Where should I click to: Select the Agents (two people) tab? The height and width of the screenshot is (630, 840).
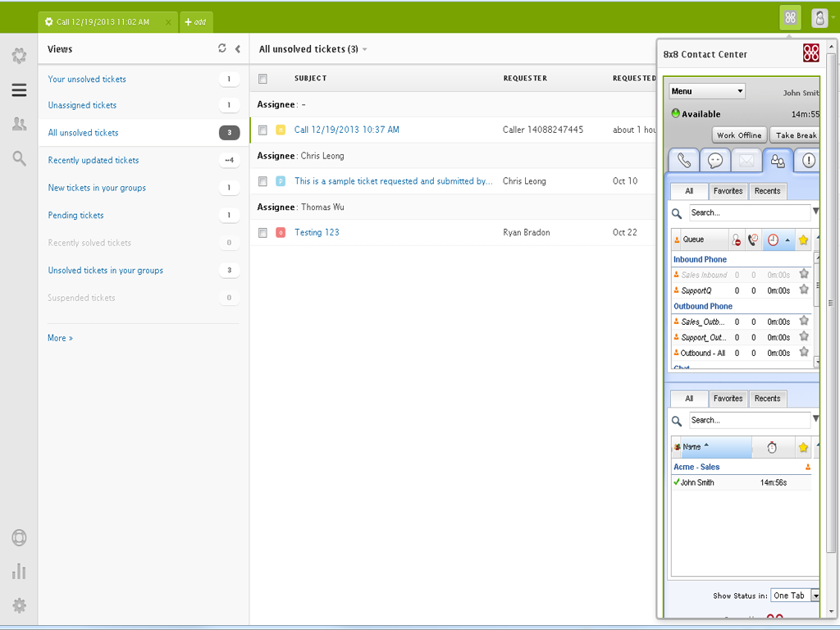(x=777, y=160)
